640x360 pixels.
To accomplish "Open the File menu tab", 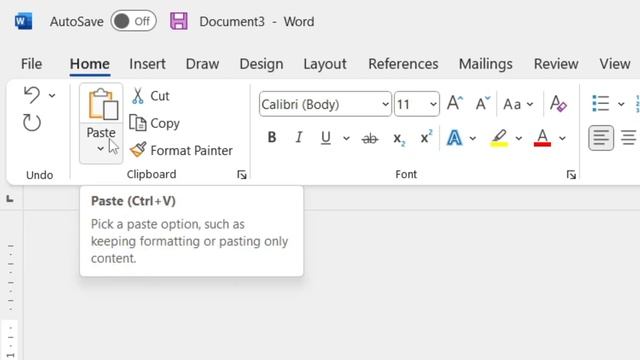I will click(x=31, y=64).
